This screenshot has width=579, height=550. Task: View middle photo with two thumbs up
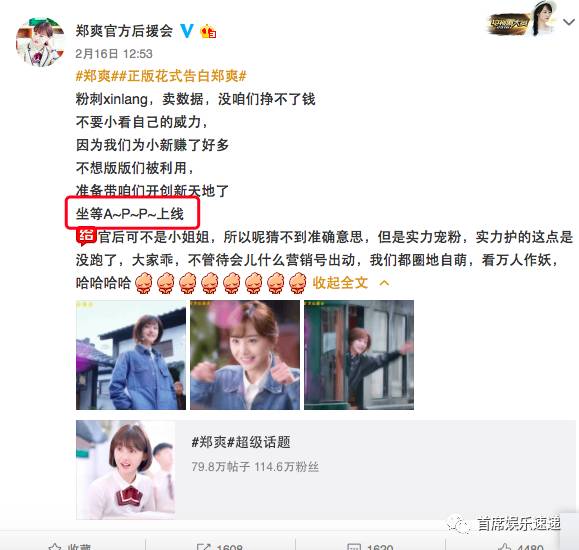tap(245, 355)
